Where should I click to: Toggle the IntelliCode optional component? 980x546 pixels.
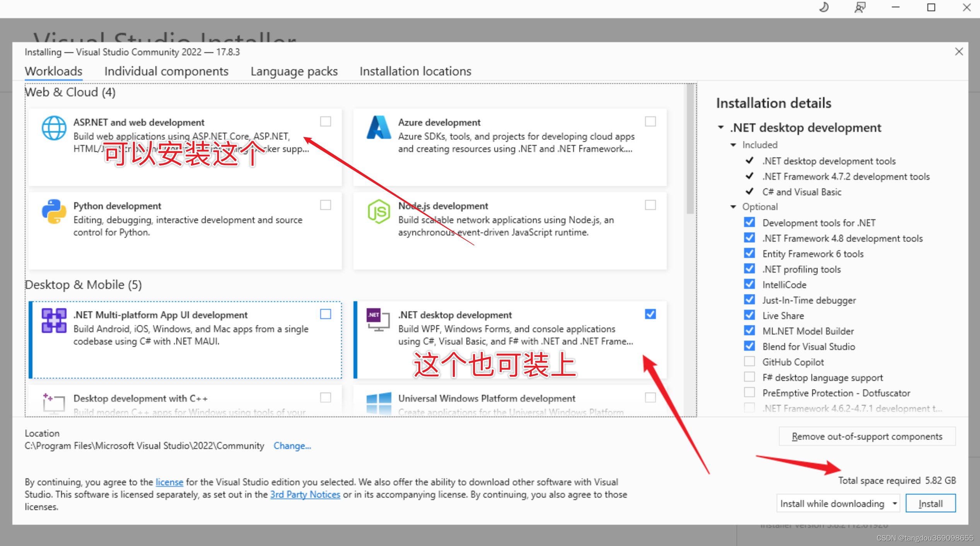point(750,284)
